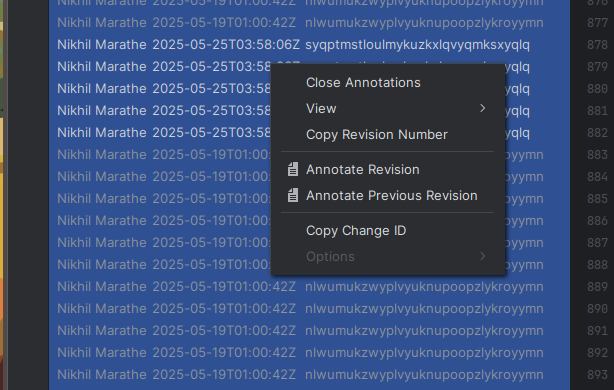Click line number 887 in gutter
The image size is (614, 390).
(598, 243)
